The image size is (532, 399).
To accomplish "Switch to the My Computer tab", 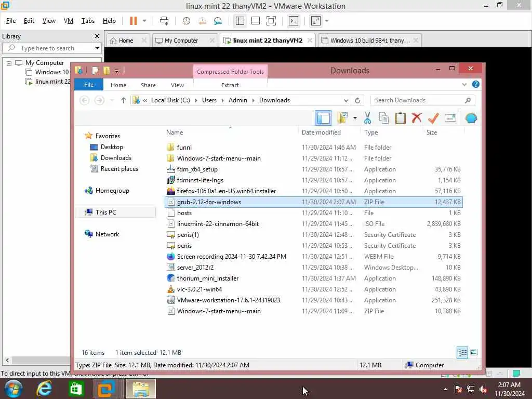I will 181,41.
